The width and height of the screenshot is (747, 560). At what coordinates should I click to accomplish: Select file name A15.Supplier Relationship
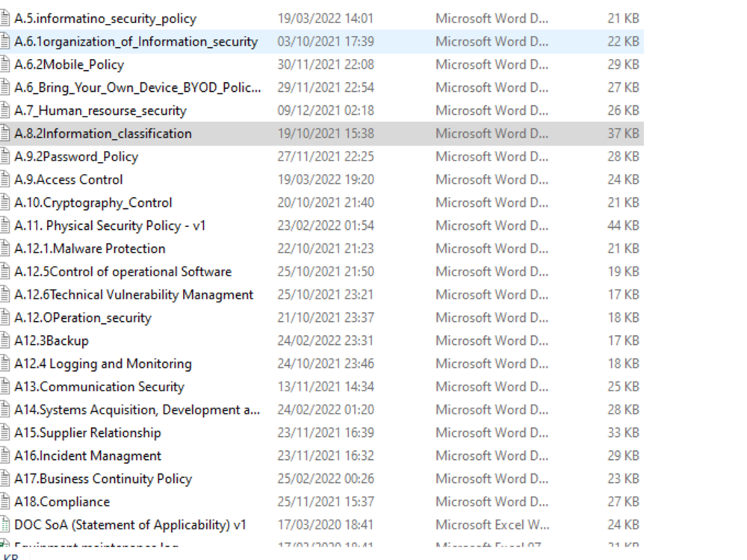87,433
